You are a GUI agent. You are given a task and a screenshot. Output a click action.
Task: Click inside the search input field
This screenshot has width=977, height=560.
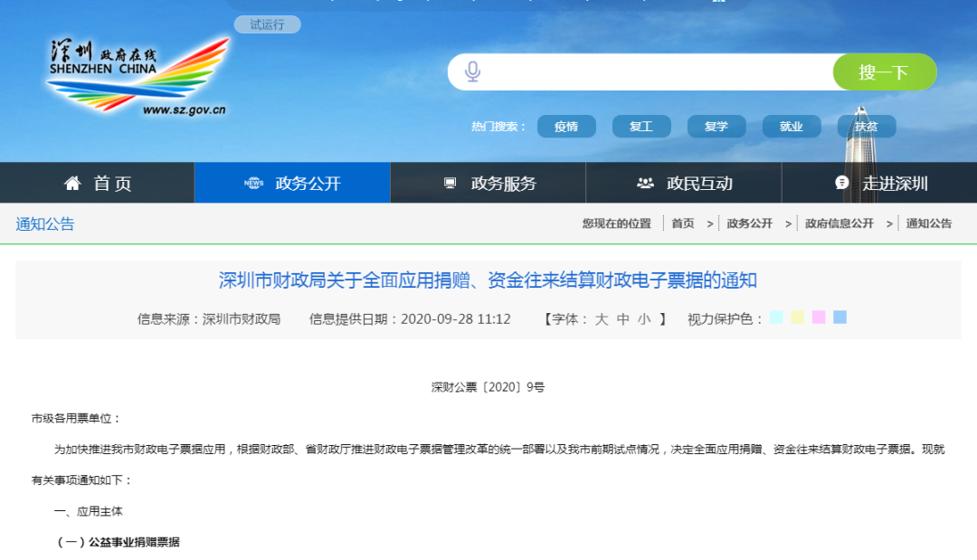(x=633, y=71)
